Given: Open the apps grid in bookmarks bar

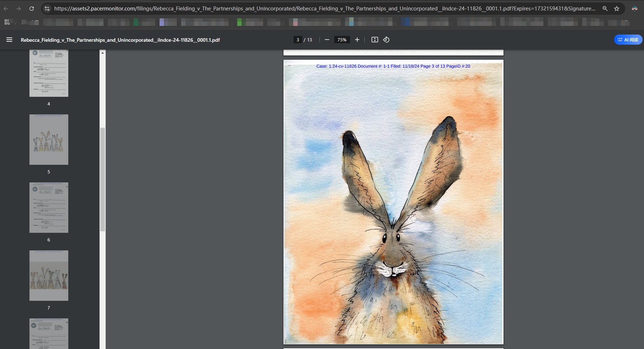Looking at the screenshot, I should click(7, 22).
